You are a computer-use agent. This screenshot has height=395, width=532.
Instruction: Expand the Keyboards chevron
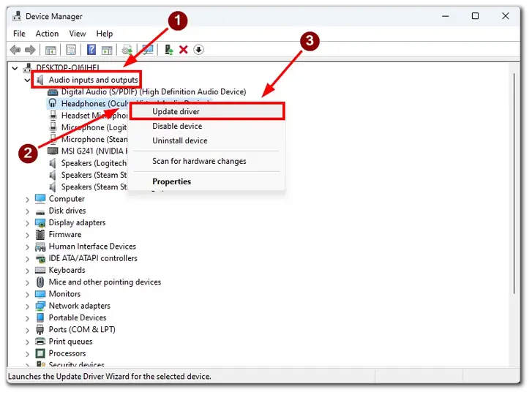coord(27,271)
